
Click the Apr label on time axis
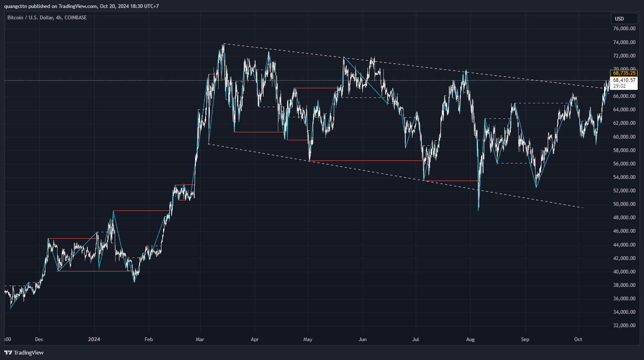coord(255,339)
